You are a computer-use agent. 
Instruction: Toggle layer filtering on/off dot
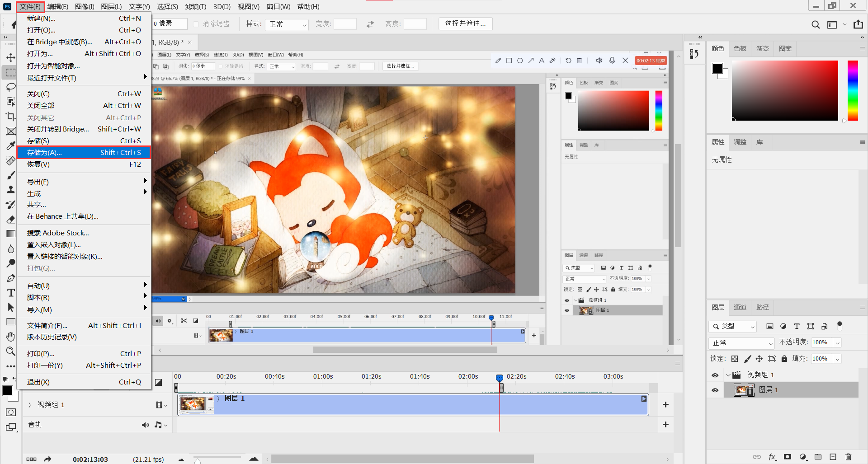pyautogui.click(x=840, y=324)
